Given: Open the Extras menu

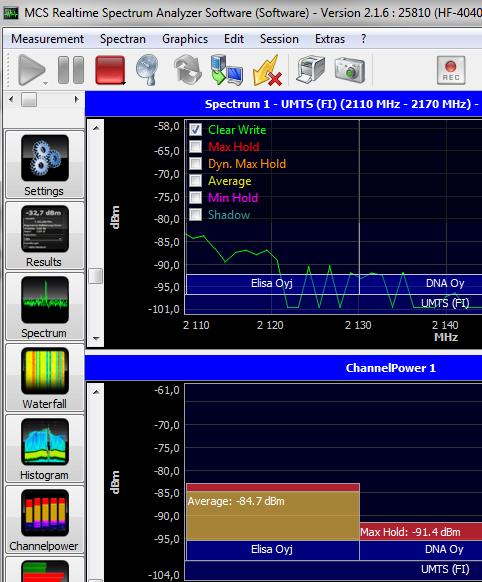Looking at the screenshot, I should coord(330,39).
